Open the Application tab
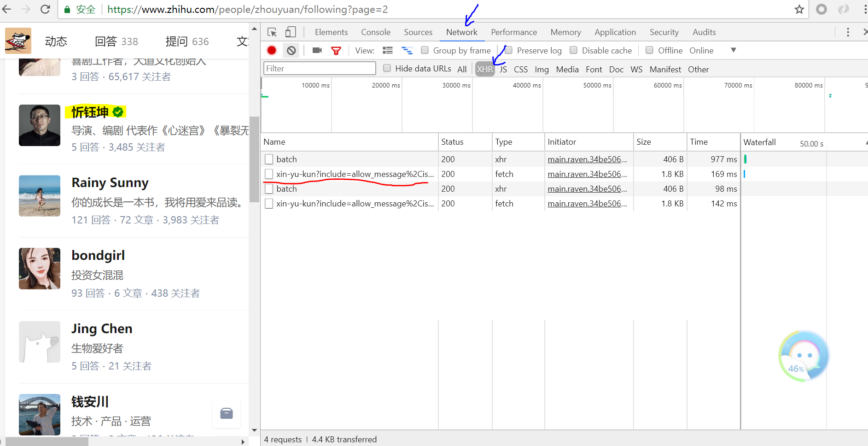The height and width of the screenshot is (446, 868). (x=615, y=32)
